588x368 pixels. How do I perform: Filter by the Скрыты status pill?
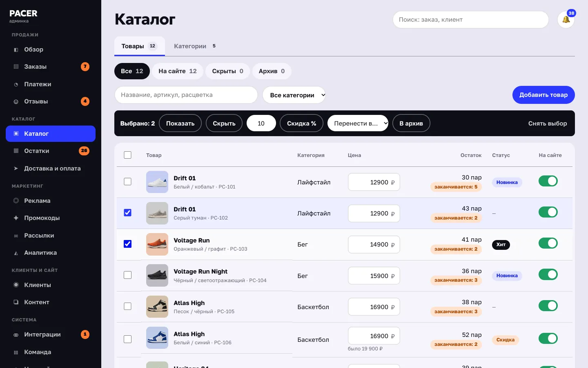227,71
